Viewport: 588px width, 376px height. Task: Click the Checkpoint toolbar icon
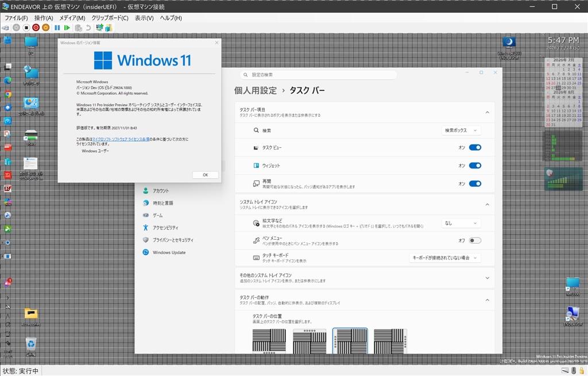point(78,28)
